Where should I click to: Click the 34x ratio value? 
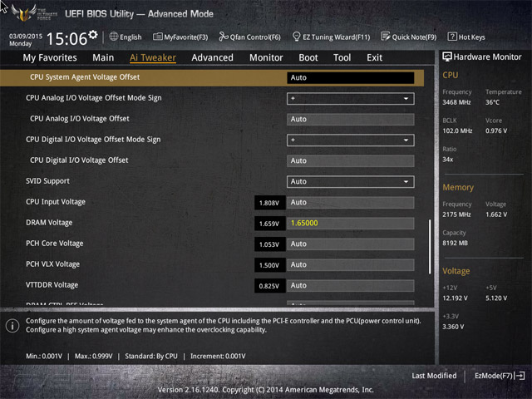coord(448,159)
